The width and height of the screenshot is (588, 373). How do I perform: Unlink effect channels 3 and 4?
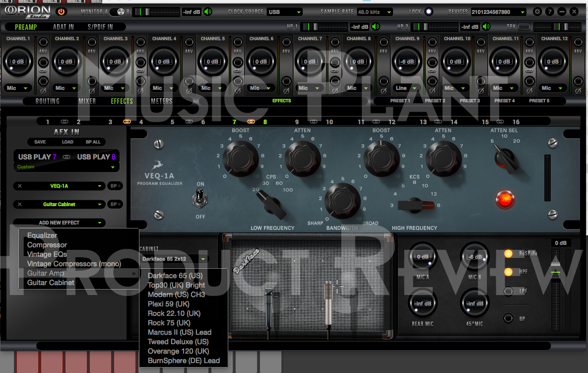[127, 122]
